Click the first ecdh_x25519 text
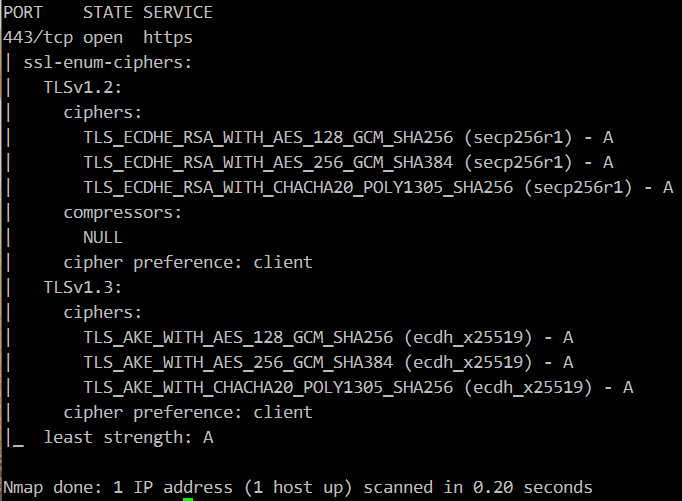Viewport: 682px width, 501px height. pos(468,338)
